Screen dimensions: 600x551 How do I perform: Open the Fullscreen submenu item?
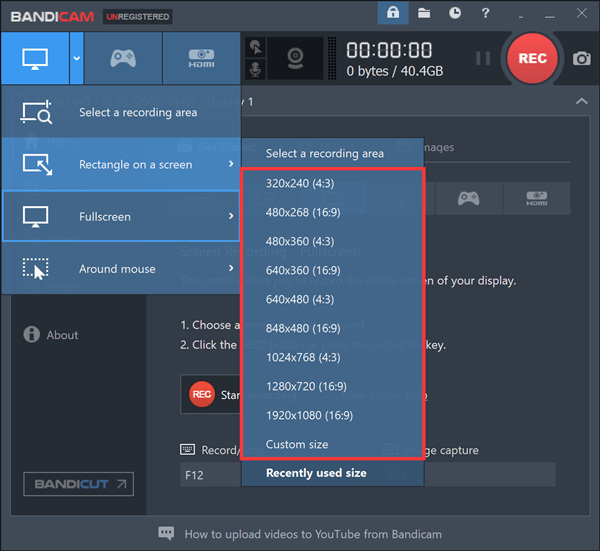point(121,216)
